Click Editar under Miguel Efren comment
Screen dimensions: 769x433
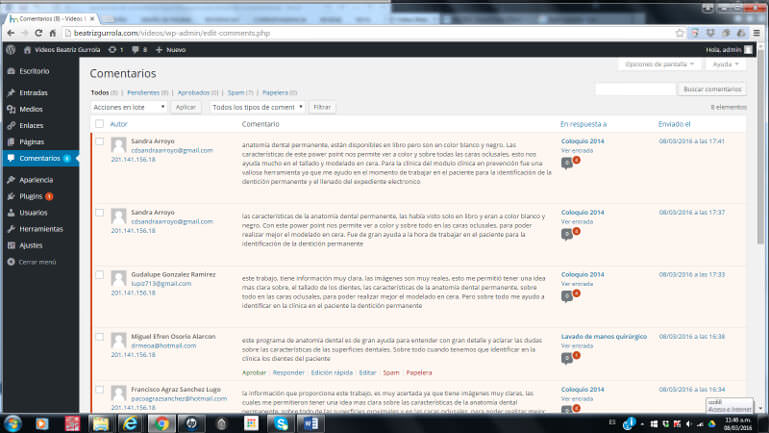click(367, 373)
